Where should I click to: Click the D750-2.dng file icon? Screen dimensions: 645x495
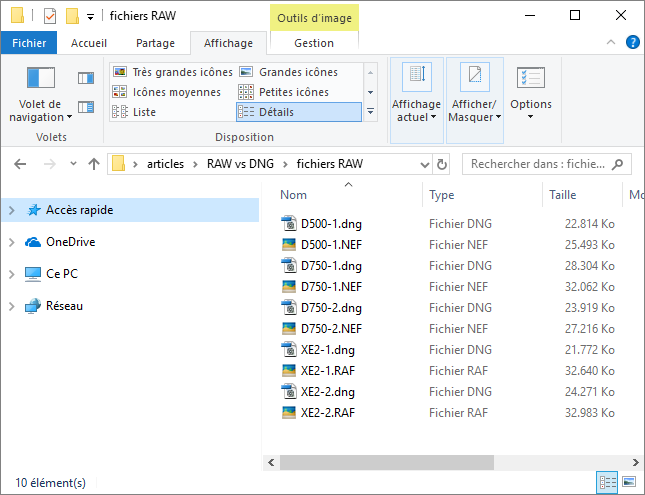[289, 307]
